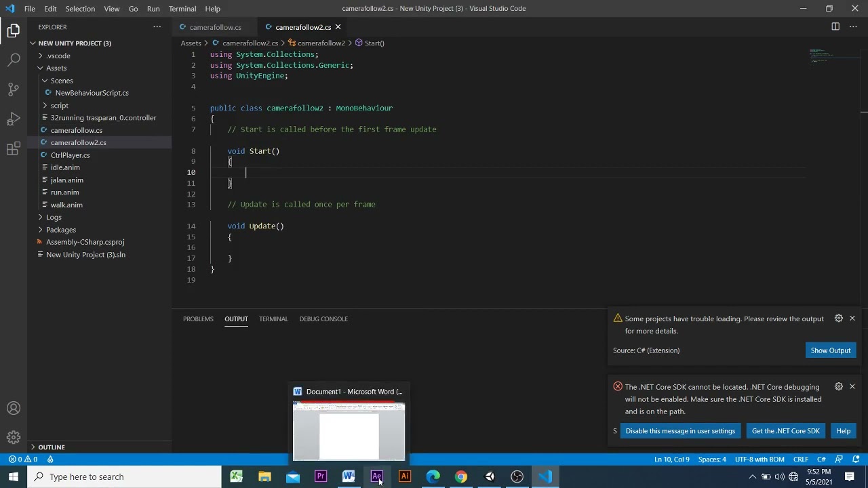868x488 pixels.
Task: Switch to the PROBLEMS panel tab
Action: (x=198, y=319)
